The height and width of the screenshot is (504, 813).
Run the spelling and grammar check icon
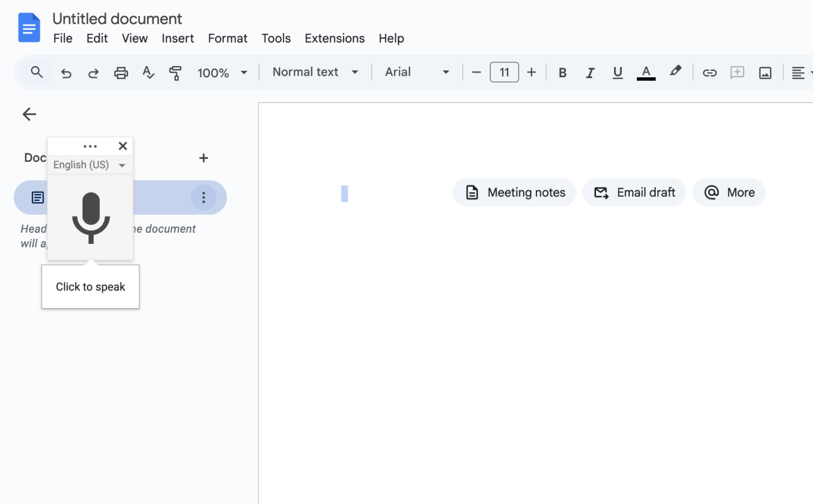point(148,72)
